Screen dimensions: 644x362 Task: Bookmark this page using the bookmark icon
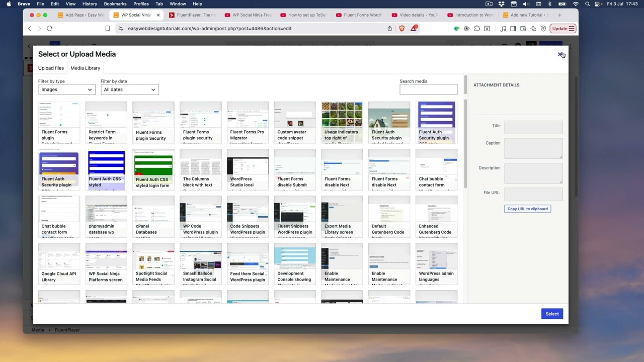click(x=108, y=29)
